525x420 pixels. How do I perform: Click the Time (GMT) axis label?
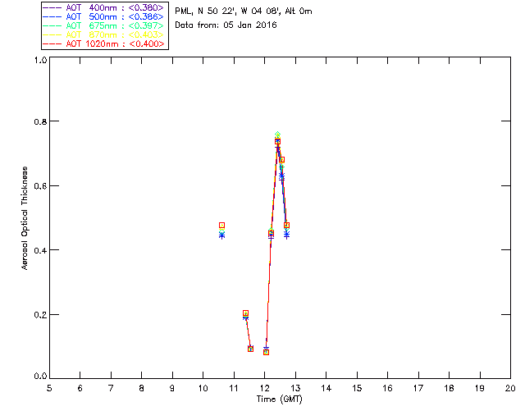click(x=279, y=399)
